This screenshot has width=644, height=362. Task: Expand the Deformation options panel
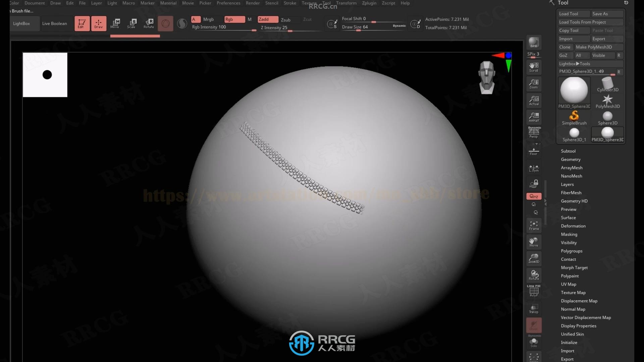click(573, 226)
